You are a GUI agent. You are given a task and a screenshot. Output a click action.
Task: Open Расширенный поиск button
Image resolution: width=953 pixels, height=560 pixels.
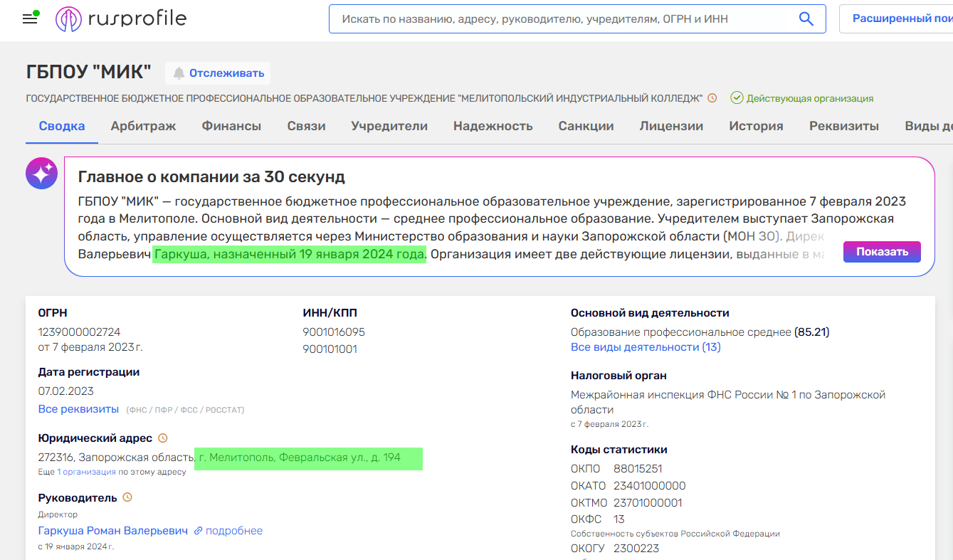point(900,19)
